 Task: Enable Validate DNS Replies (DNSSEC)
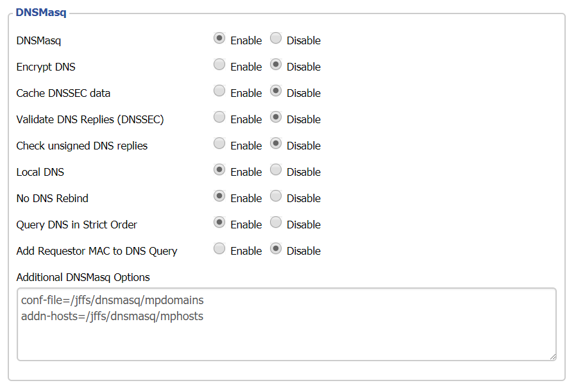(219, 117)
